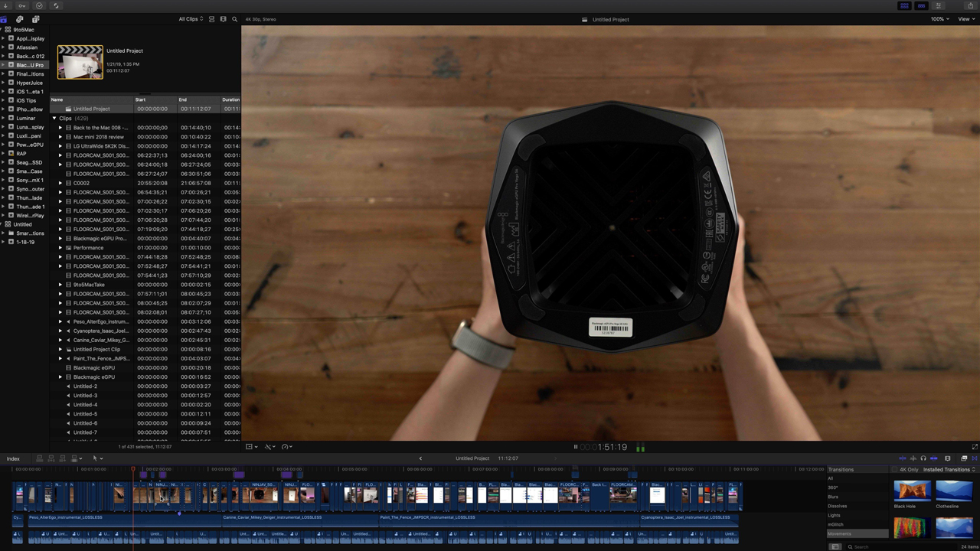
Task: Toggle audio skimming waveform icon
Action: point(913,458)
